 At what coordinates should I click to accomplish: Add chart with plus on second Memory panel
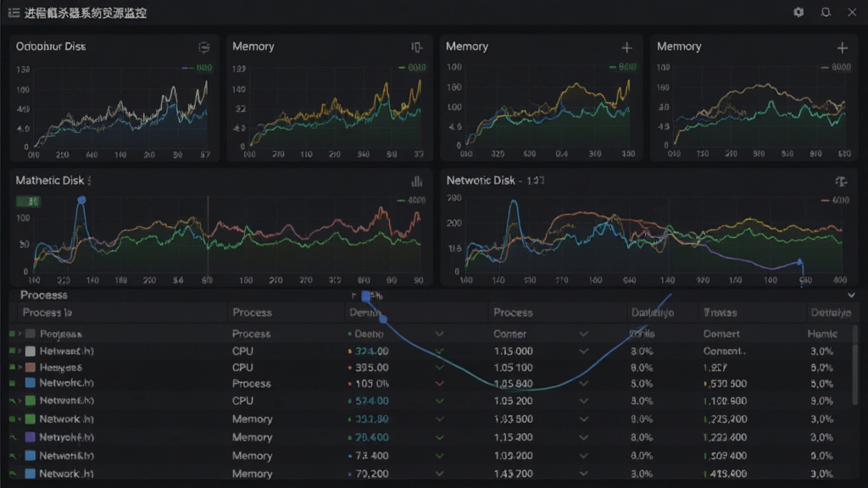(x=626, y=48)
